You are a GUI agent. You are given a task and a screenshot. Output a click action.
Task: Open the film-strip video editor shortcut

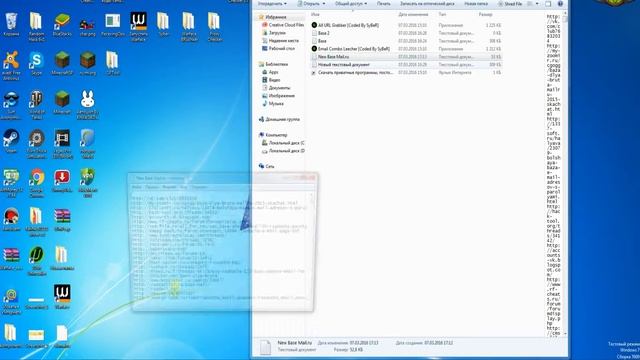(62, 144)
